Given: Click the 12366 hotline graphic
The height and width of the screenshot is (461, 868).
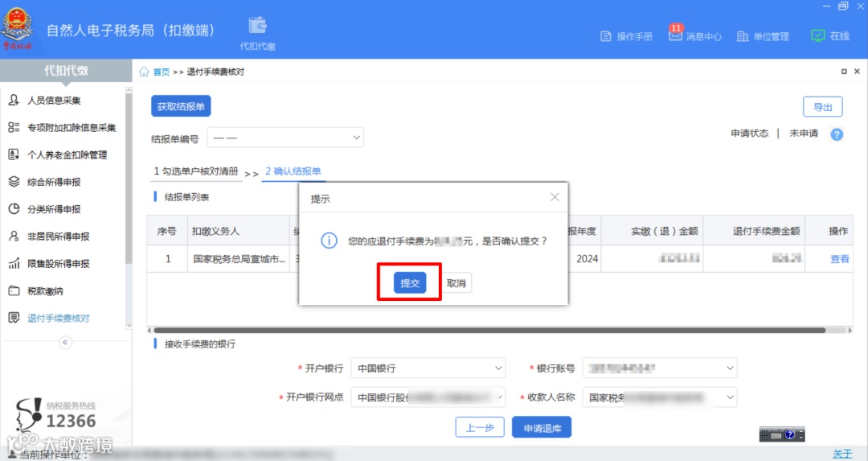Looking at the screenshot, I should pyautogui.click(x=56, y=416).
